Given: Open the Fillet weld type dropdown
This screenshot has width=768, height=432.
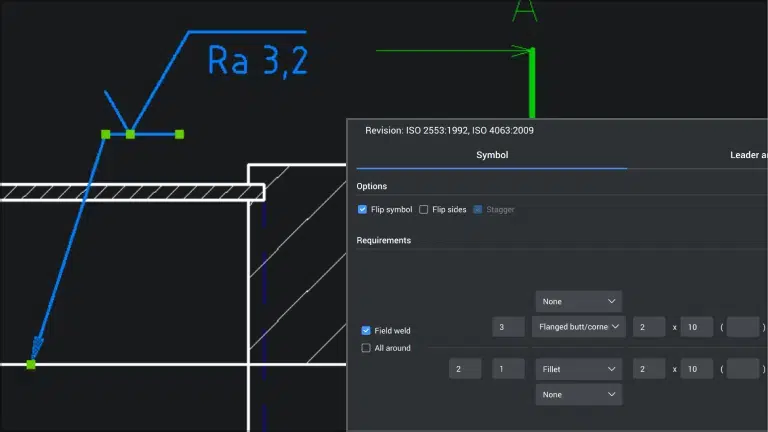Looking at the screenshot, I should (x=578, y=369).
